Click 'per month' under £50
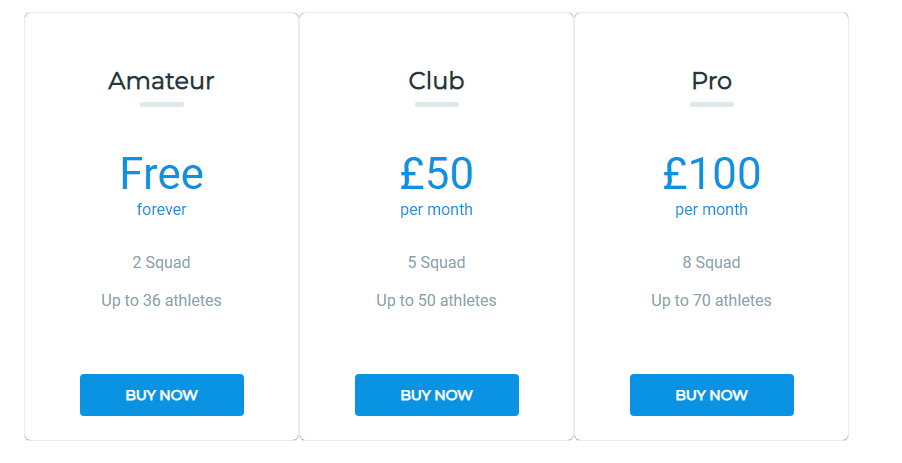This screenshot has height=463, width=902. (437, 210)
